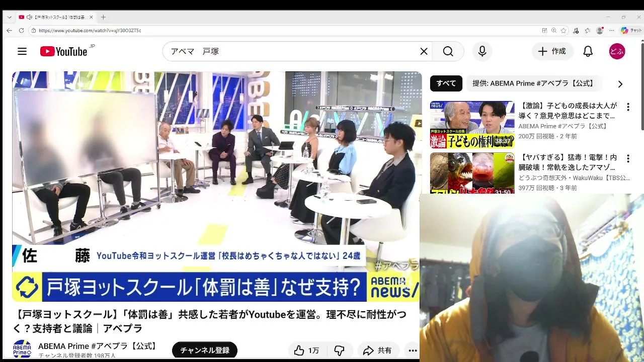Select the 戸塚ヨットスクール YouTube browser tab
The width and height of the screenshot is (644, 362).
56,17
